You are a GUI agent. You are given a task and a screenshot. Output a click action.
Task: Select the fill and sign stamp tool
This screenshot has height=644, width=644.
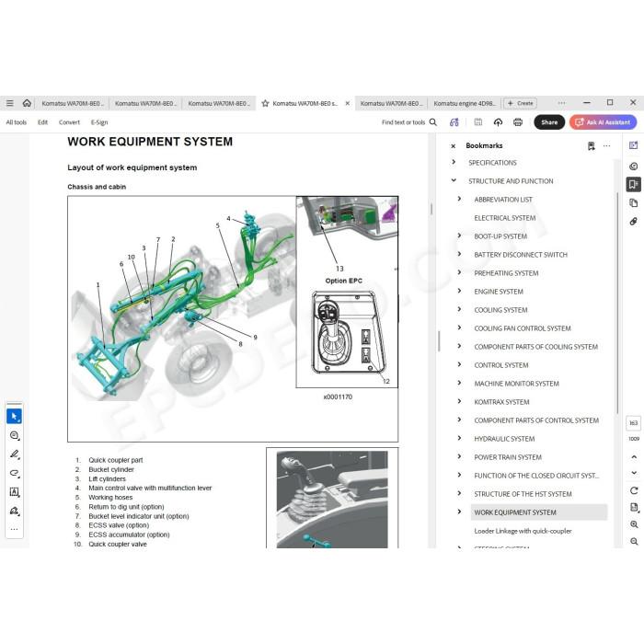pyautogui.click(x=15, y=511)
